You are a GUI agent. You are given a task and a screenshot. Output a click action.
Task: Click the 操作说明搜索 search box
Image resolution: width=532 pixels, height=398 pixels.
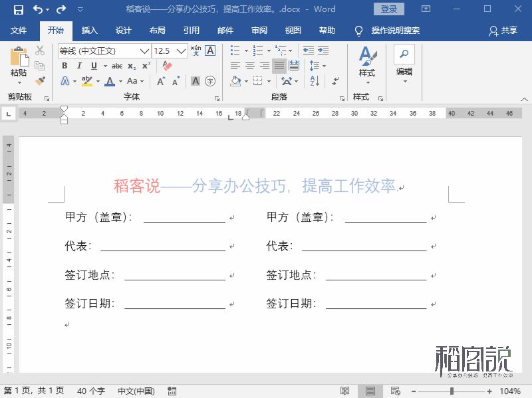[395, 31]
